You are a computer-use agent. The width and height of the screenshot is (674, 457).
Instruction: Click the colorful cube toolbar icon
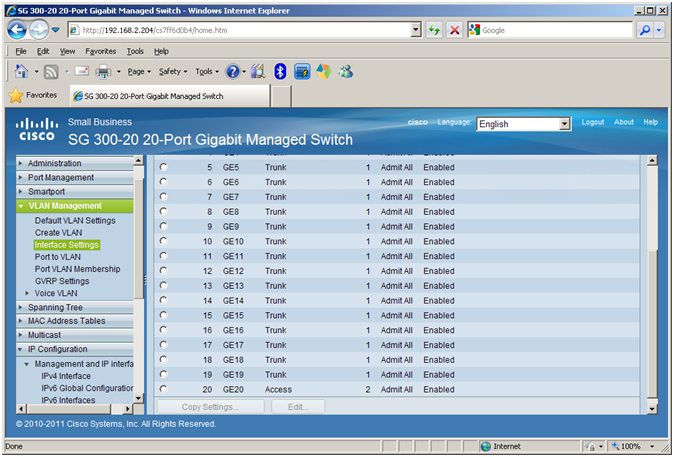tap(324, 71)
